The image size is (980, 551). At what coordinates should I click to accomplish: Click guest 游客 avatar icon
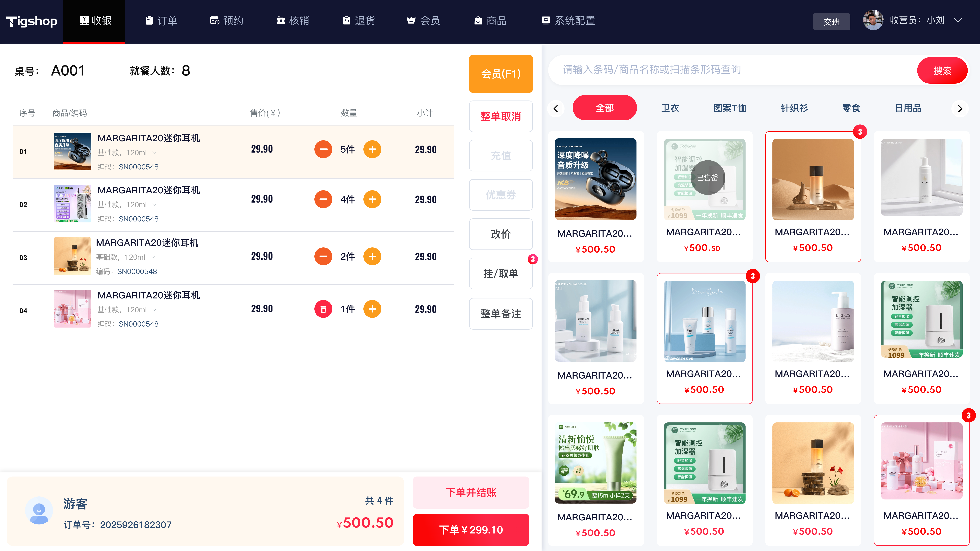coord(39,510)
